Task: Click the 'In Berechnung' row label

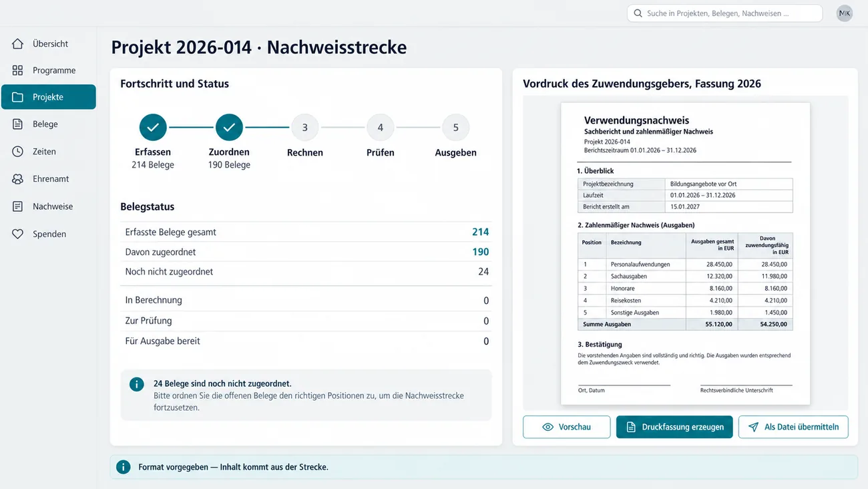Action: (x=154, y=301)
